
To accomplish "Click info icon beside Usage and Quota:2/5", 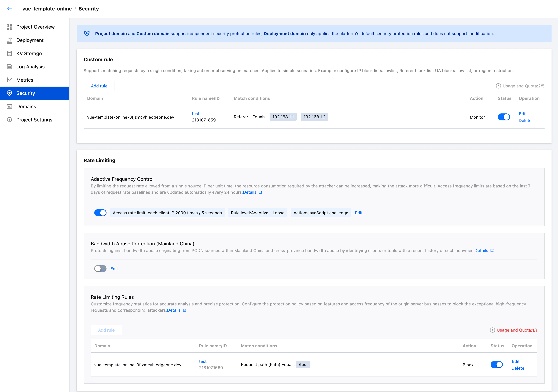I will 498,86.
